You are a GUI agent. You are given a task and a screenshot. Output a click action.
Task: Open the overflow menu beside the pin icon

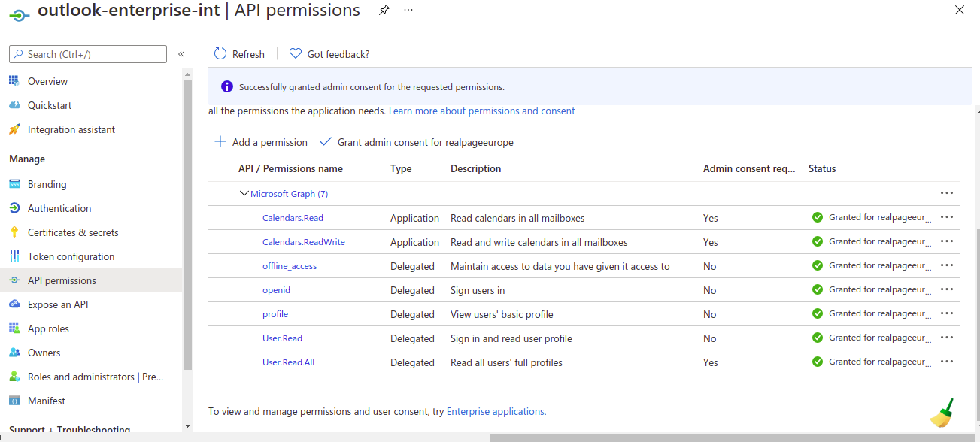tap(408, 10)
